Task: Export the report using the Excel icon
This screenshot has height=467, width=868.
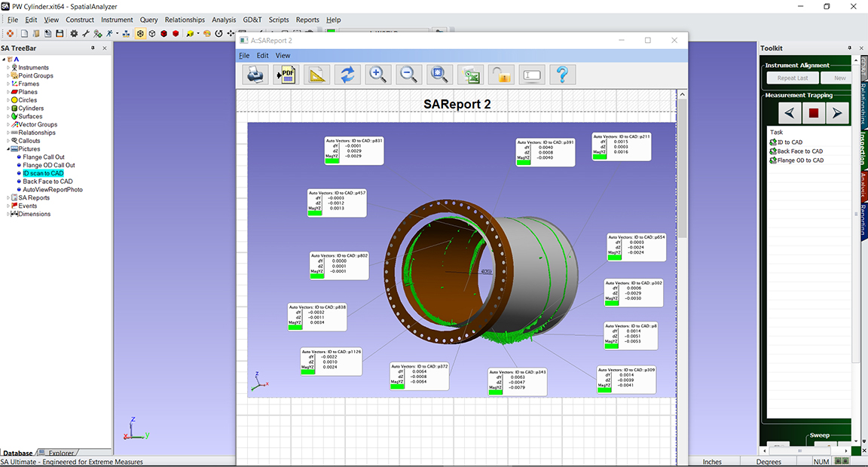Action: [x=471, y=75]
